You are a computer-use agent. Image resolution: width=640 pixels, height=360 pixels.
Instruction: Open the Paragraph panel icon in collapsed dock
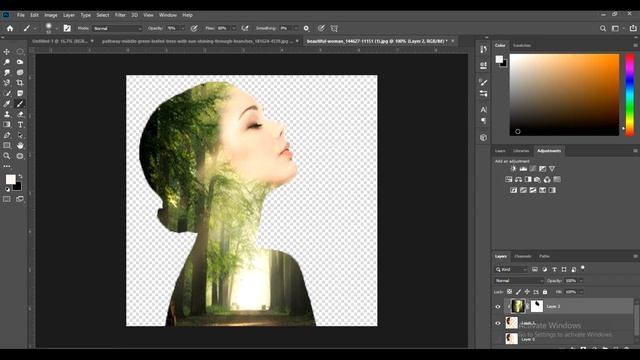[x=484, y=121]
